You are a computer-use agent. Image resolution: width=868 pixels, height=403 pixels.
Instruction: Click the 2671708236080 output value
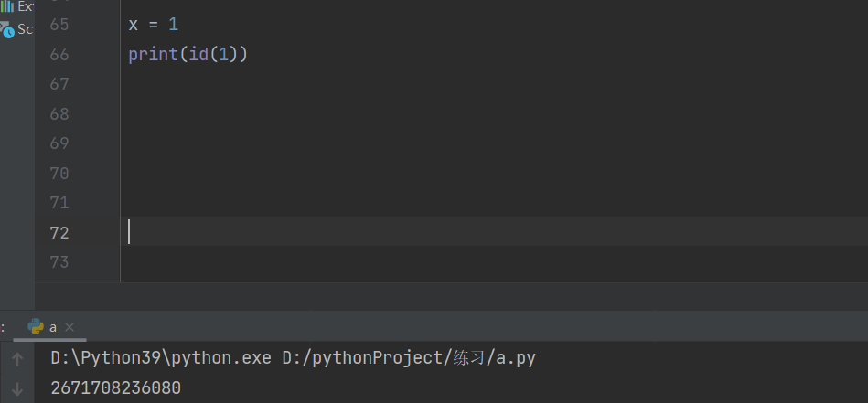[116, 388]
